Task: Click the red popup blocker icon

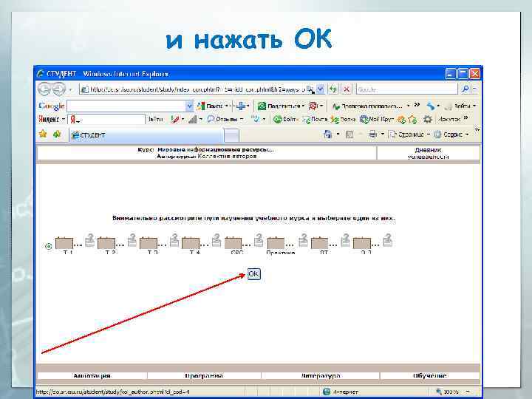Action: (x=313, y=106)
